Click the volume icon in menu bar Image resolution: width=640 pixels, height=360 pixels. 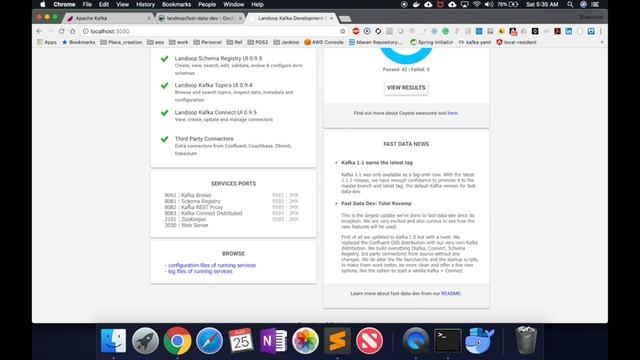pos(489,4)
